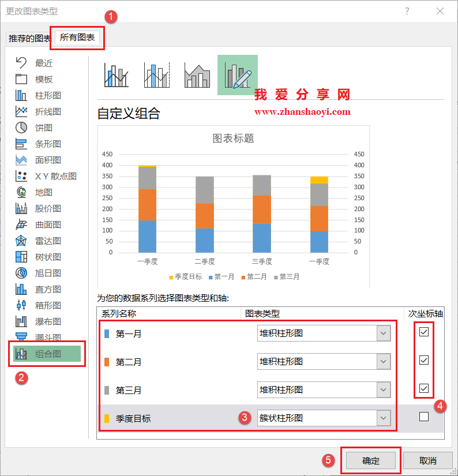Select the Radar chart (雷达图) icon
458x476 pixels.
click(21, 241)
